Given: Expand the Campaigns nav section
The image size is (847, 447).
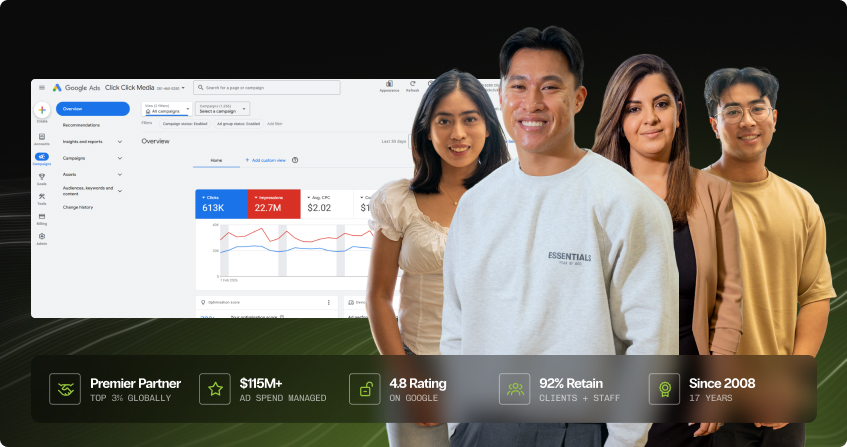Looking at the screenshot, I should [x=119, y=158].
